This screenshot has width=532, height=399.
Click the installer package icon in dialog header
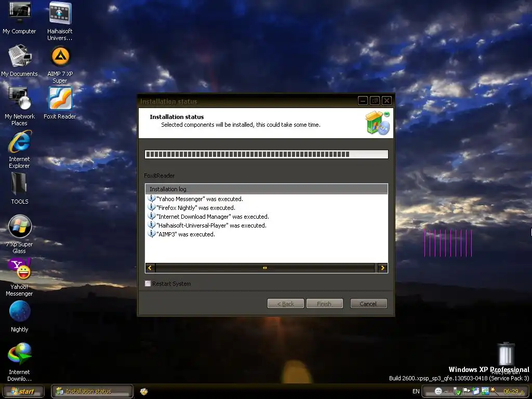click(378, 123)
